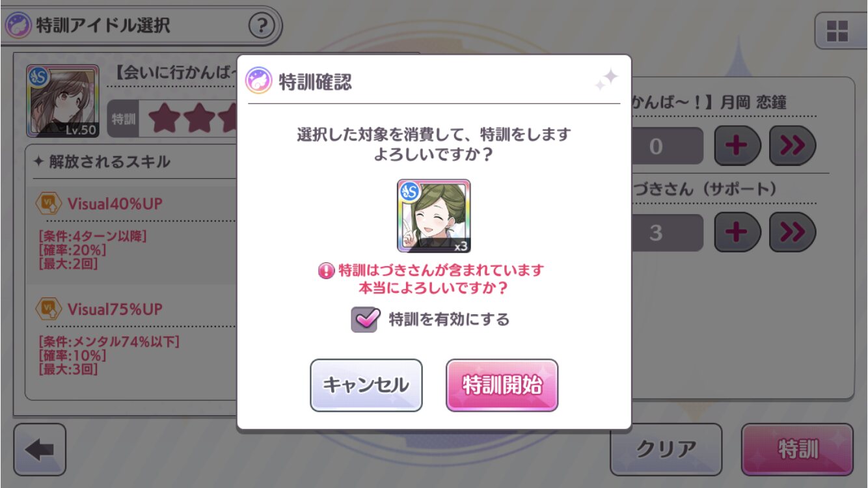Screen dimensions: 868x488
Task: Click the 特訓確認 dialog header icon
Action: [x=258, y=81]
